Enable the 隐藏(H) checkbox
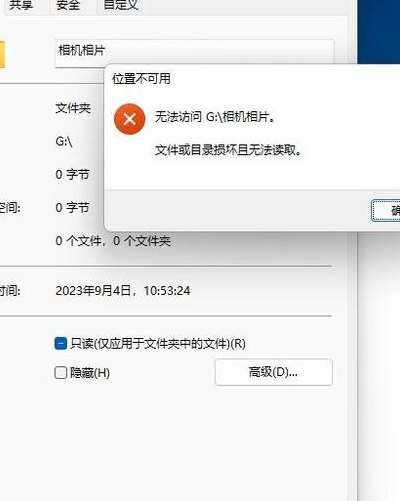The image size is (400, 501). (x=60, y=372)
